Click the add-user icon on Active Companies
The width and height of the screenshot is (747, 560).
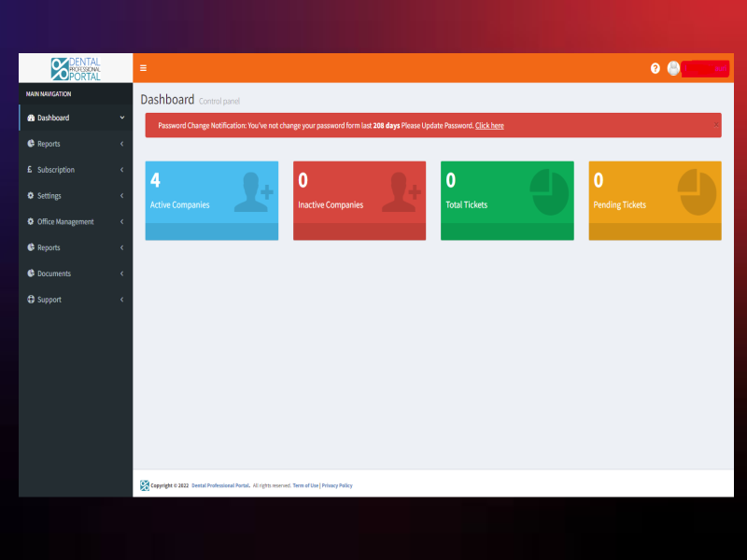pyautogui.click(x=253, y=191)
